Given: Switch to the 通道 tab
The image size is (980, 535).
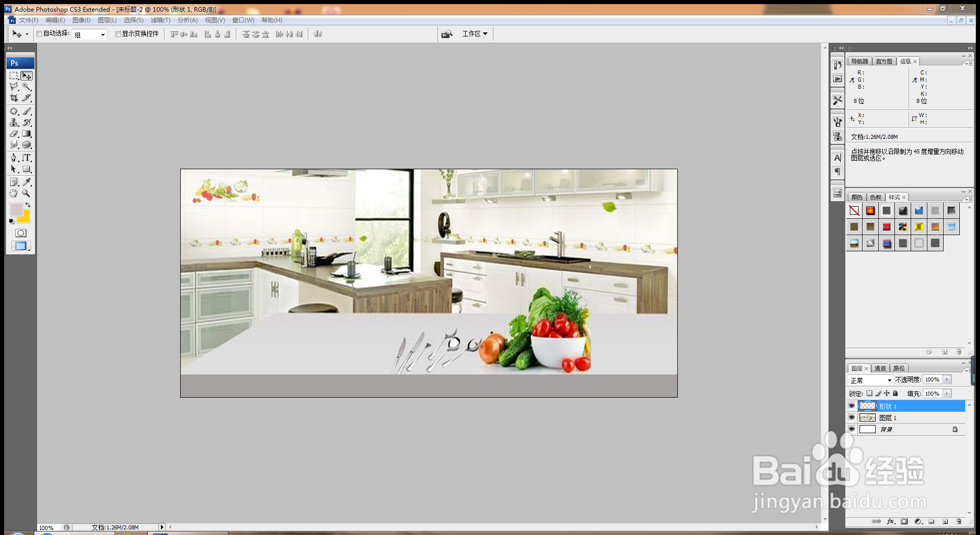Looking at the screenshot, I should pos(880,368).
